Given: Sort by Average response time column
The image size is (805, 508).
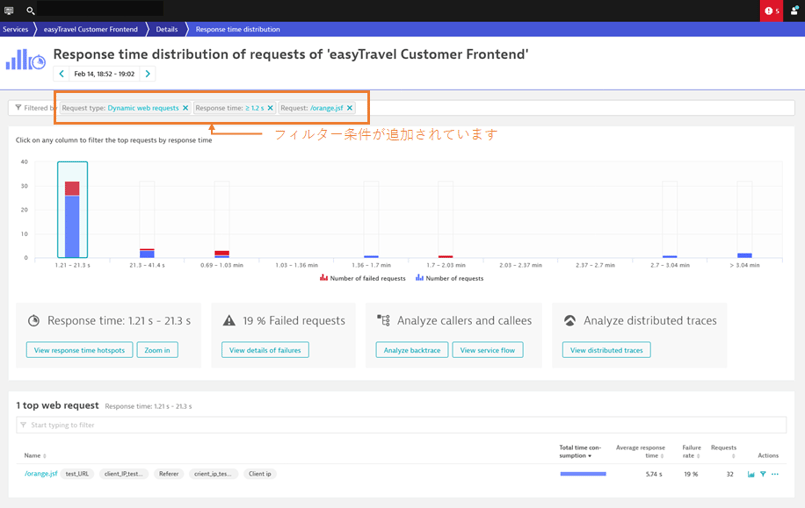Looking at the screenshot, I should click(640, 451).
